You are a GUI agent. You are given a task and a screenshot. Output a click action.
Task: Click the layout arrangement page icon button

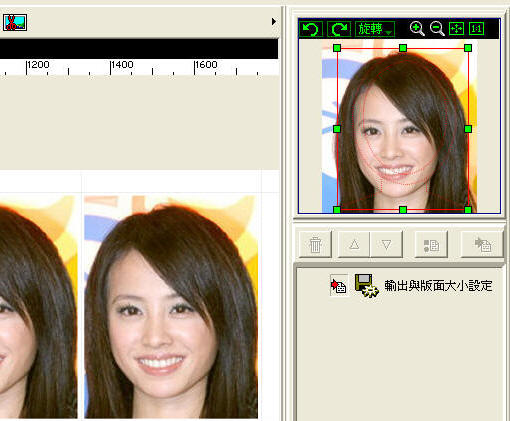[x=431, y=245]
